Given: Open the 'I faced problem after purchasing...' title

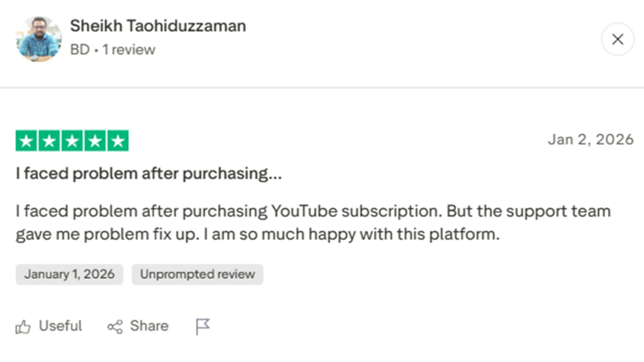Looking at the screenshot, I should (x=149, y=174).
